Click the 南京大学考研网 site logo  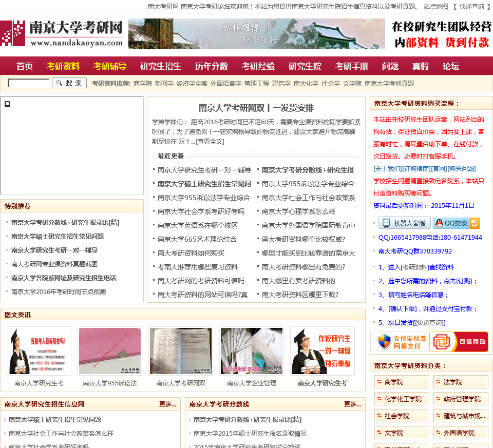coord(62,34)
